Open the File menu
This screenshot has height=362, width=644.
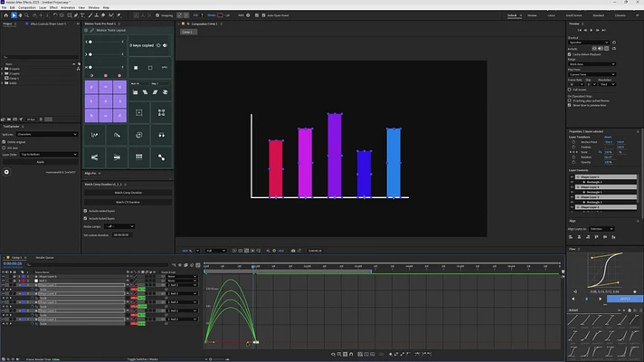click(x=4, y=7)
